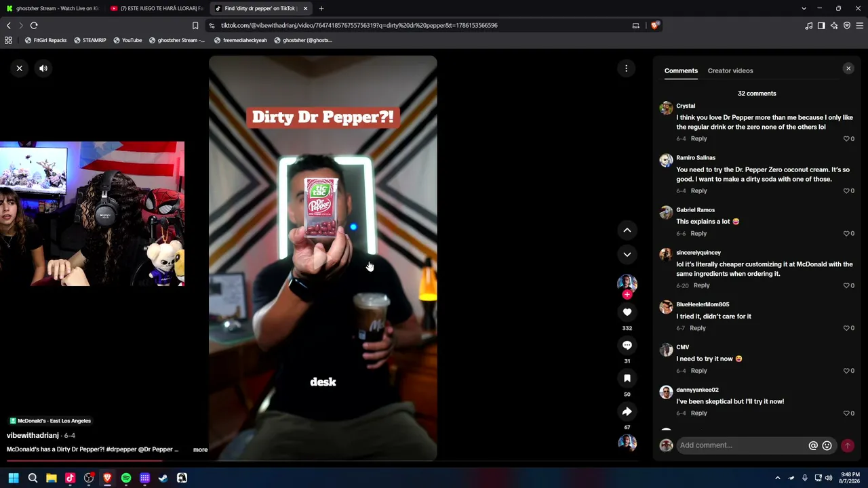
Task: Reply to Ramiro Salinas's comment
Action: 698,191
